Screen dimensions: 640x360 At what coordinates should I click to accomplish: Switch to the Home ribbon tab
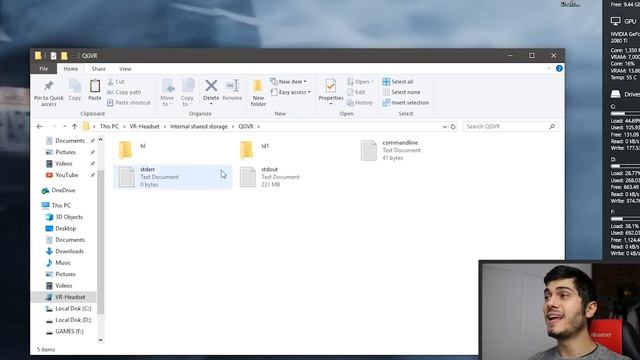pyautogui.click(x=71, y=69)
